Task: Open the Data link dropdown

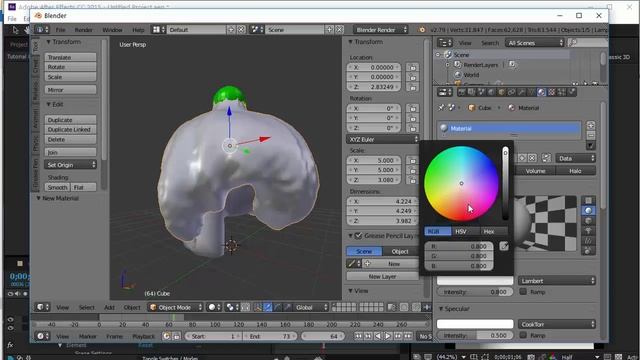Action: click(x=576, y=158)
